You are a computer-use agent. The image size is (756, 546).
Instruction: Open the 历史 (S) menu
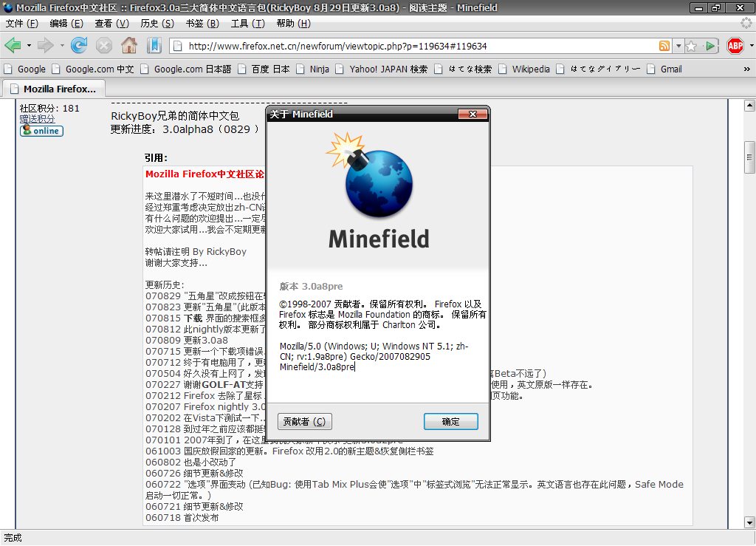coord(157,23)
